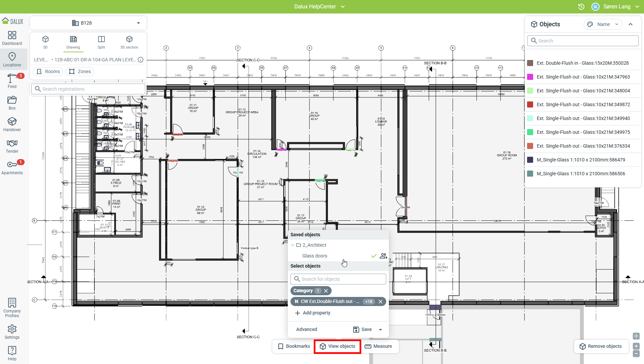Image resolution: width=644 pixels, height=364 pixels.
Task: Show drawing info via the info icon
Action: 141,60
